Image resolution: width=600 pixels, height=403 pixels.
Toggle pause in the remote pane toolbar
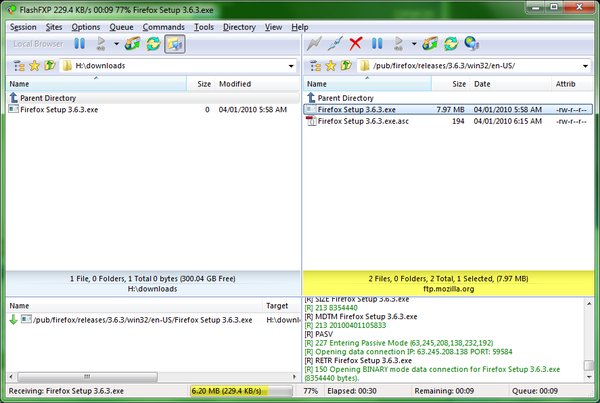(377, 44)
